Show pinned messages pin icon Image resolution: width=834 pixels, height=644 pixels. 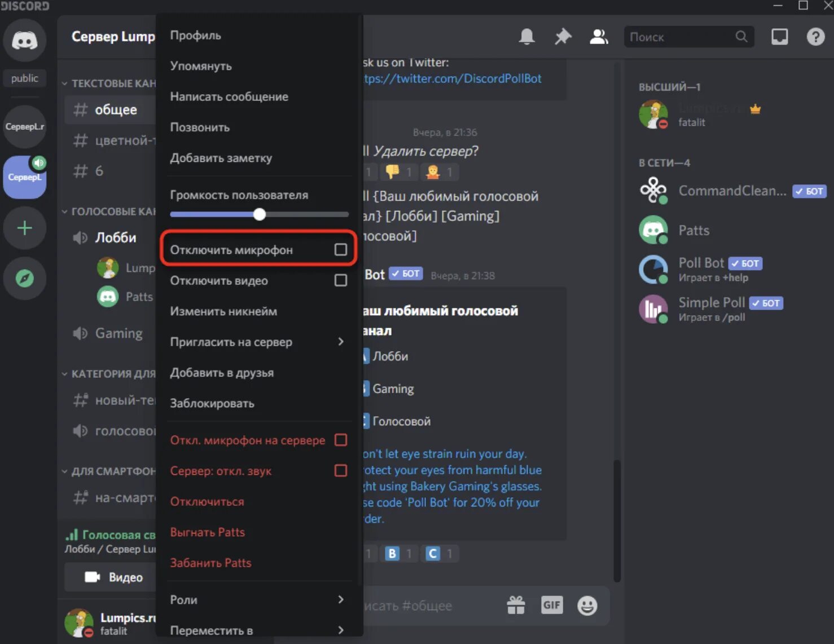563,37
